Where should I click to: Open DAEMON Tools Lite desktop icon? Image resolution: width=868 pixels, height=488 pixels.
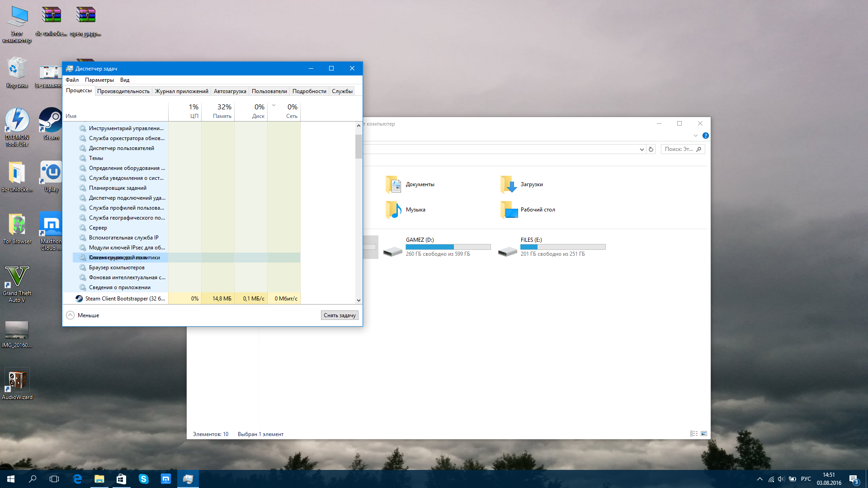[x=17, y=121]
